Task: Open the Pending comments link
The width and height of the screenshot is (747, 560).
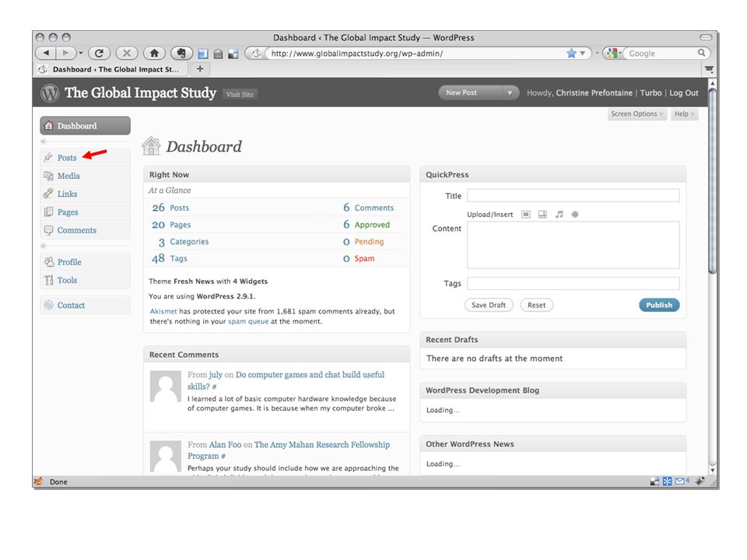Action: point(369,241)
